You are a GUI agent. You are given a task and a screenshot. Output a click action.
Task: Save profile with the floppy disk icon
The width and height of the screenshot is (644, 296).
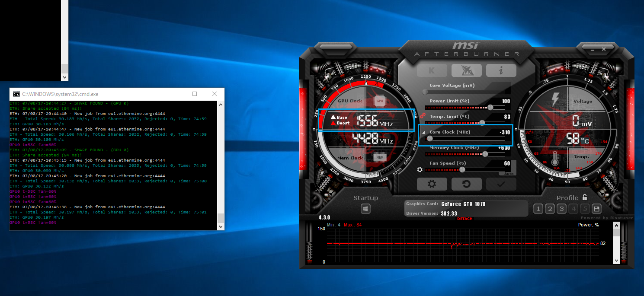[597, 209]
